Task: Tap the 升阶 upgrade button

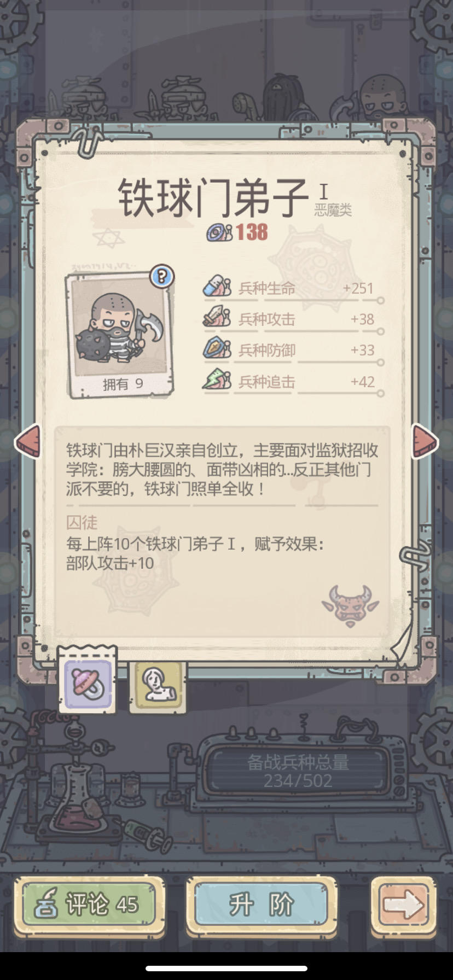Action: click(x=262, y=905)
